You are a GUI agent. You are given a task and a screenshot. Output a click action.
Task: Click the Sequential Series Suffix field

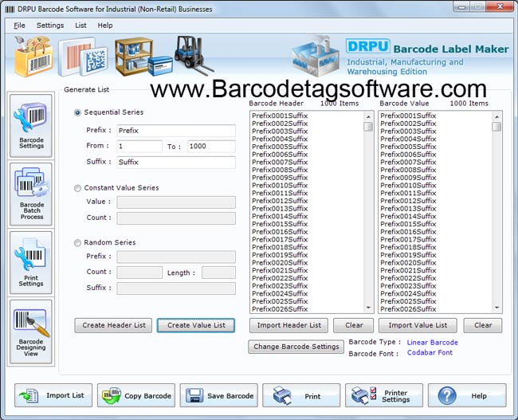tap(176, 162)
